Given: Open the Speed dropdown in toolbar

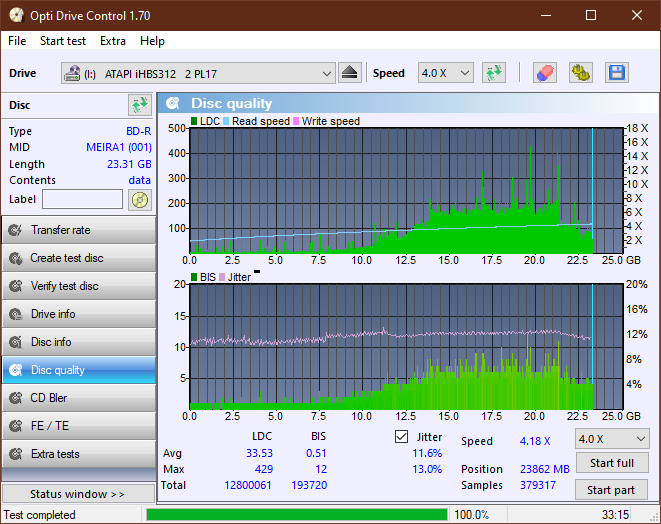Looking at the screenshot, I should point(446,73).
